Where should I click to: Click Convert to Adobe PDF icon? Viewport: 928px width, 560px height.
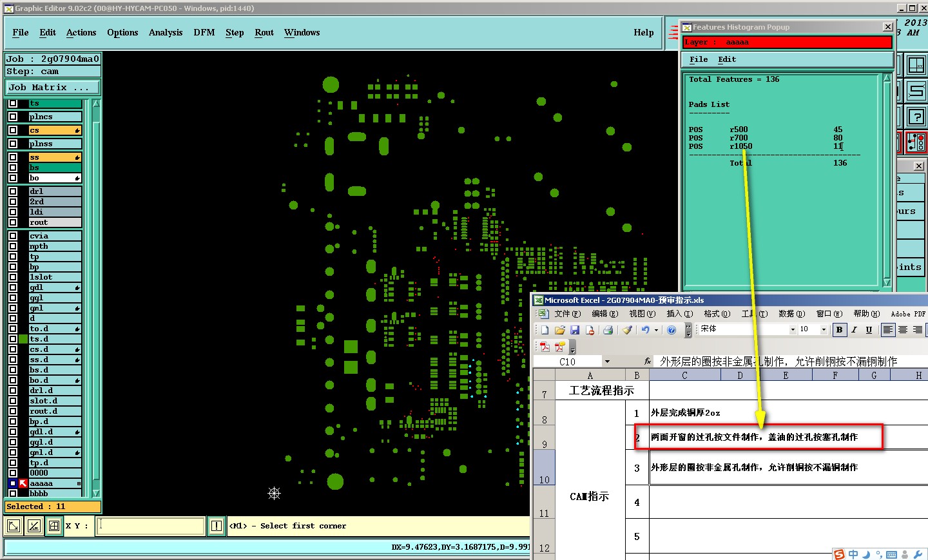(545, 347)
